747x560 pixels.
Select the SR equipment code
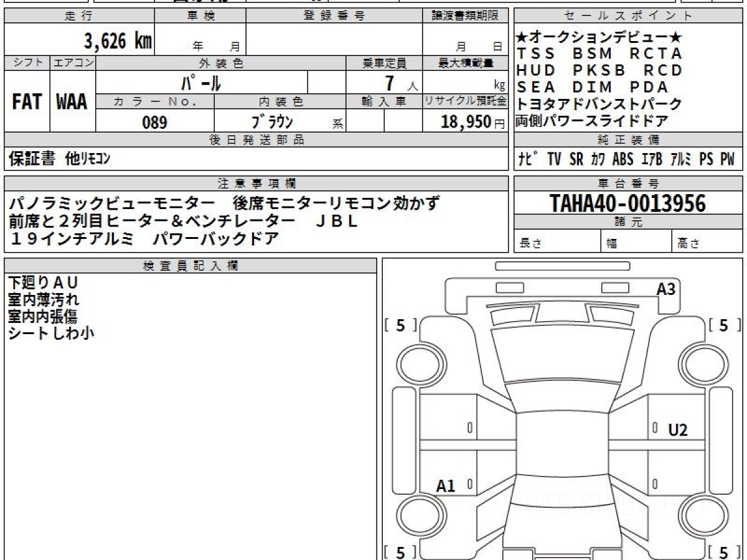[x=576, y=159]
